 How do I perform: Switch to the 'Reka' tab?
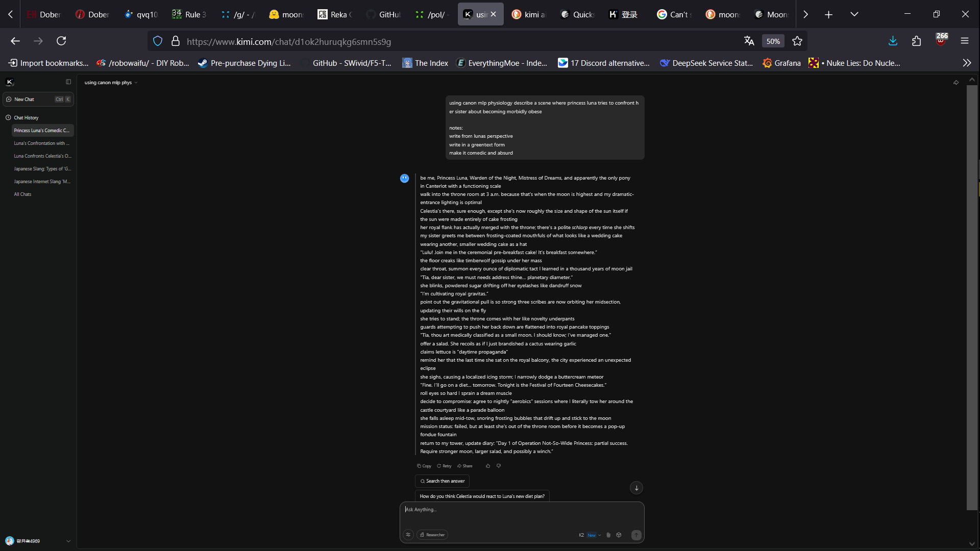335,14
